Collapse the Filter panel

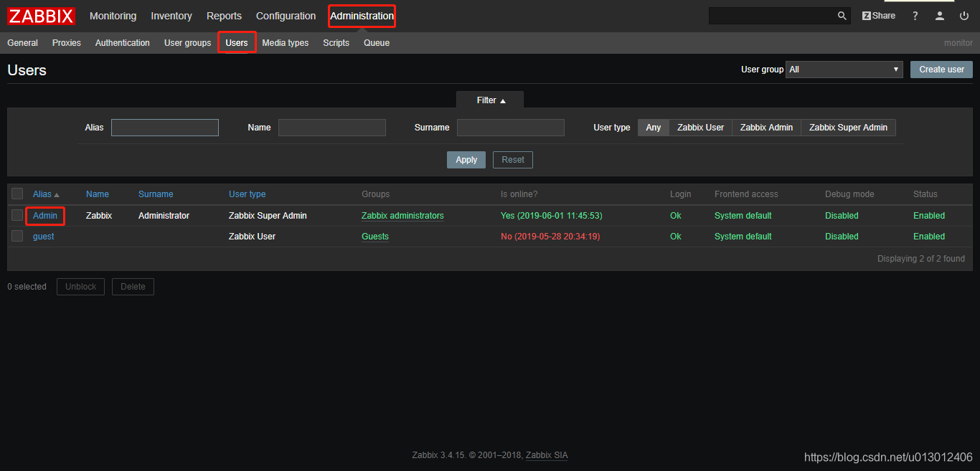click(491, 100)
